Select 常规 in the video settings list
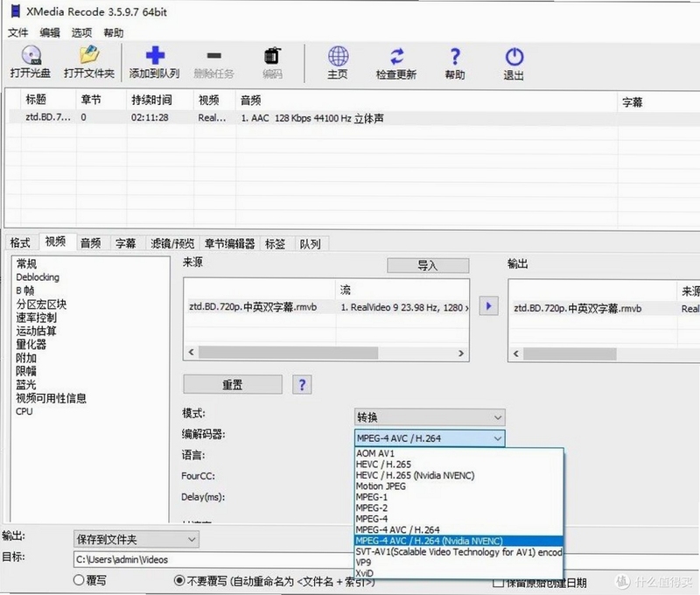The image size is (700, 595). [27, 263]
